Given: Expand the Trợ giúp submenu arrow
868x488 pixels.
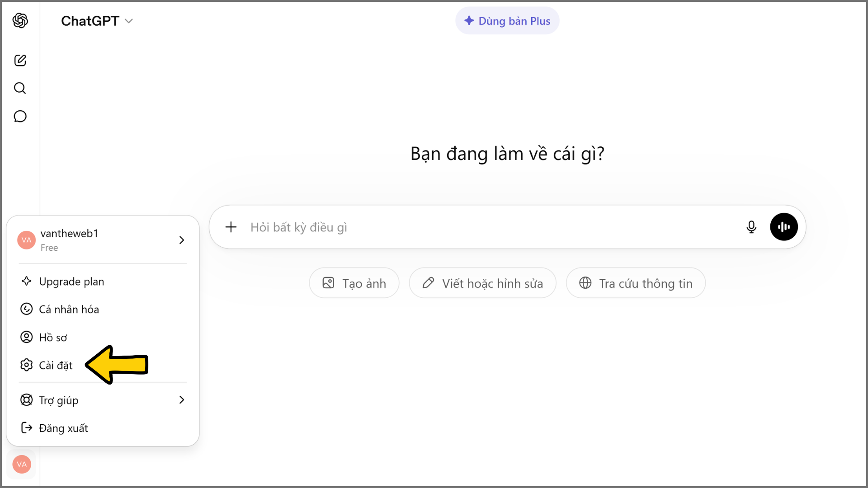Looking at the screenshot, I should pyautogui.click(x=182, y=400).
